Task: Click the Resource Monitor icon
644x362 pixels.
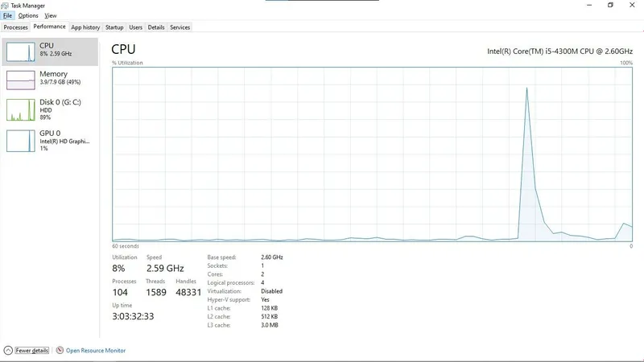Action: click(x=60, y=350)
